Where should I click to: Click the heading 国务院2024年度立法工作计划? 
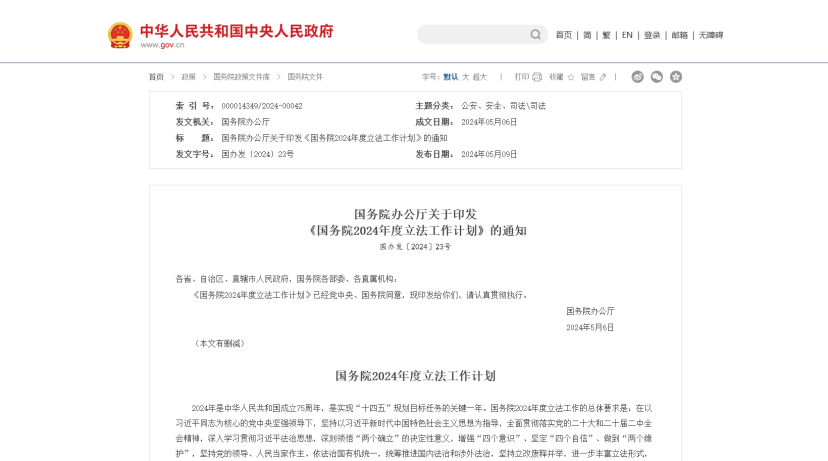[x=415, y=376]
